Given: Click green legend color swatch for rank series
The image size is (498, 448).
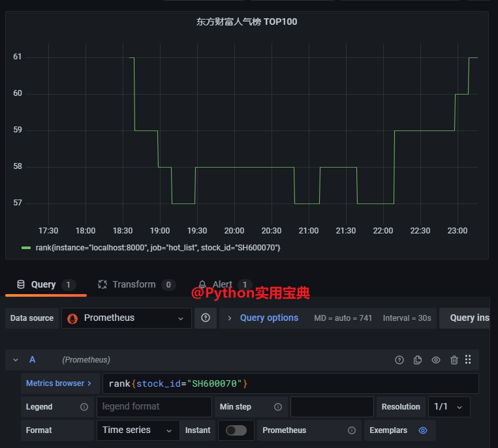Looking at the screenshot, I should coord(26,248).
